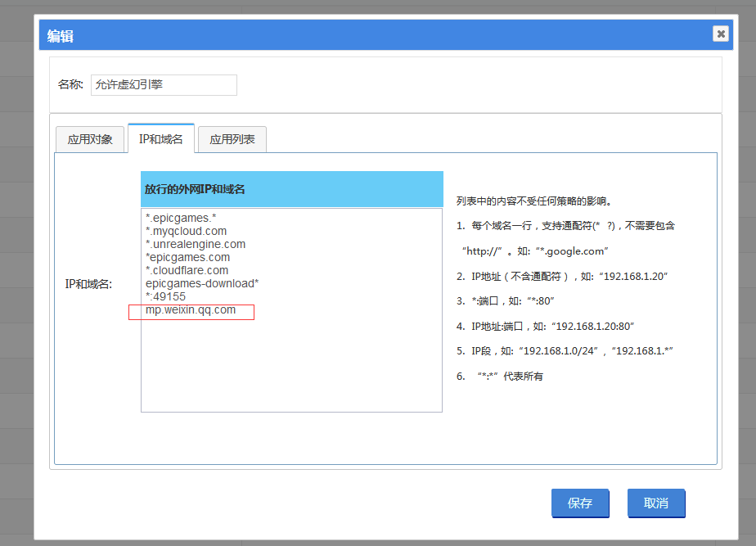Screen dimensions: 756x546
Task: Click the 保存 button
Action: 580,503
